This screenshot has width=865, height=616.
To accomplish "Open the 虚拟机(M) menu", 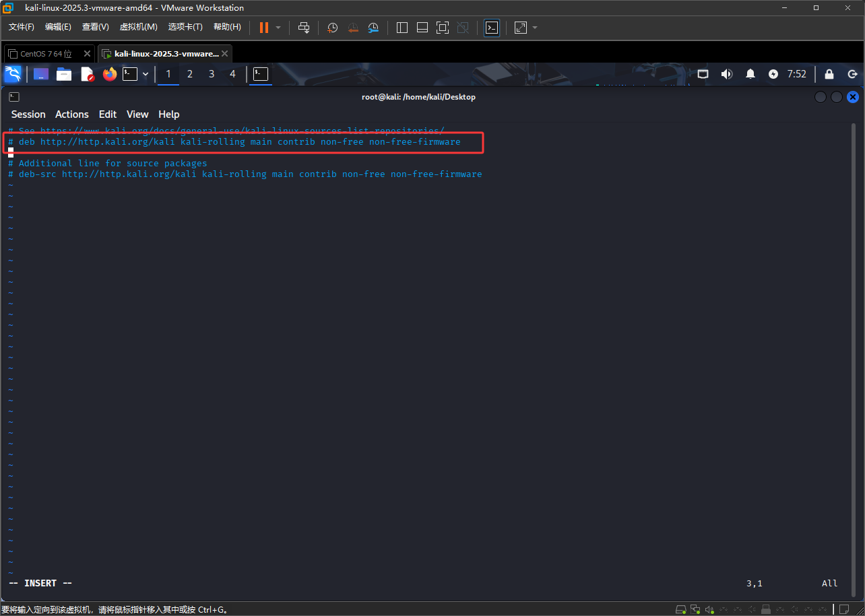I will tap(138, 27).
